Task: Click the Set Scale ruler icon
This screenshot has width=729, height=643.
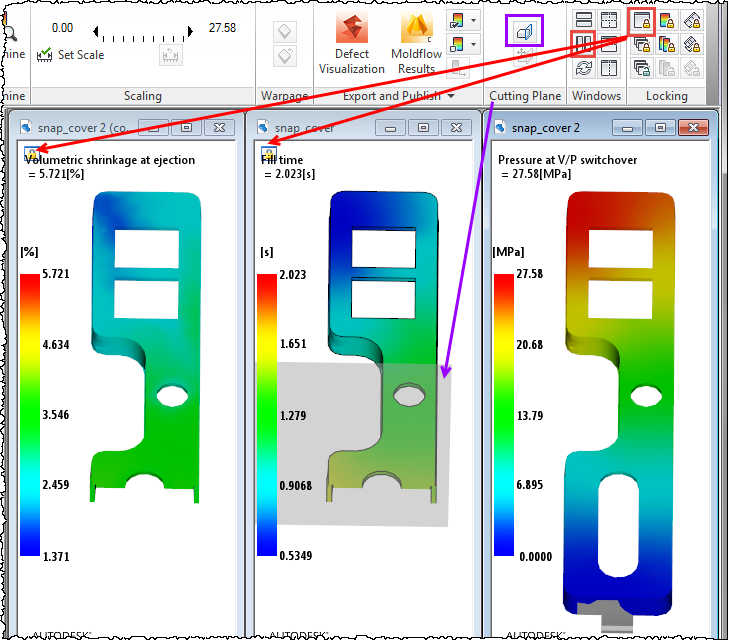Action: point(44,54)
